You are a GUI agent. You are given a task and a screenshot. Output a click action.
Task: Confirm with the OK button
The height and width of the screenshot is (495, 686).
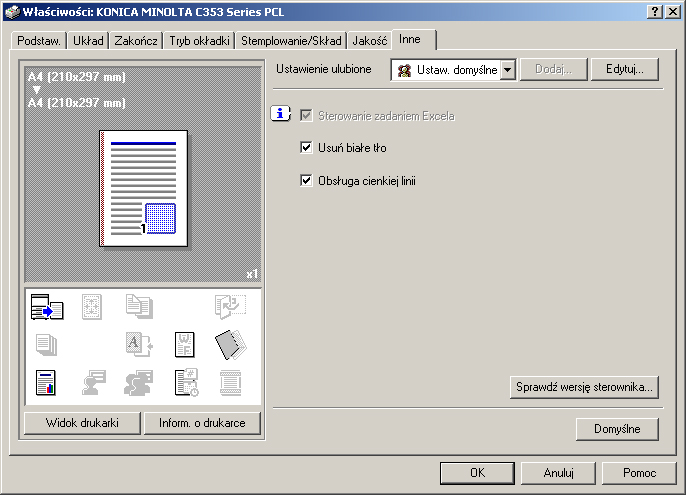tap(477, 473)
